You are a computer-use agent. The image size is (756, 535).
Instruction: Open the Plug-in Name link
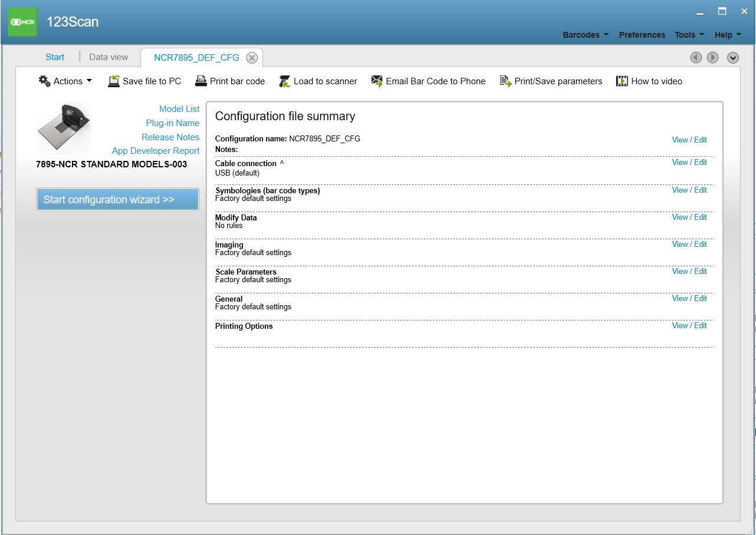coord(173,123)
